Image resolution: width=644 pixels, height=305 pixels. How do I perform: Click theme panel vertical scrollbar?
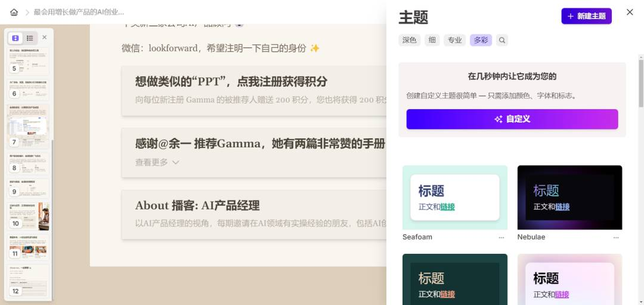pos(640,83)
